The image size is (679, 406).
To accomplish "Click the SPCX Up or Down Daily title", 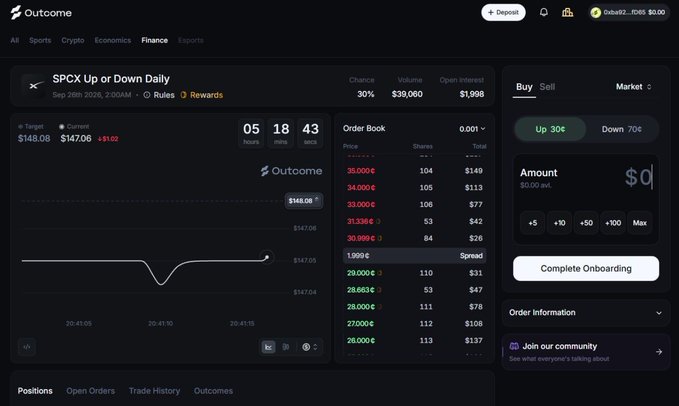I will (x=111, y=79).
